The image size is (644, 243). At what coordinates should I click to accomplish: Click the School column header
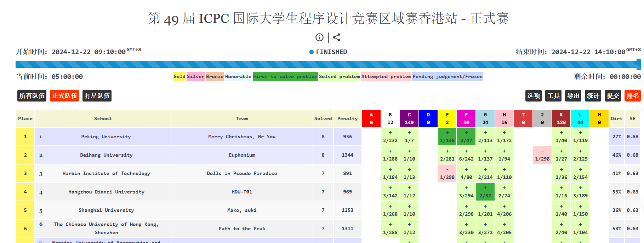click(103, 118)
